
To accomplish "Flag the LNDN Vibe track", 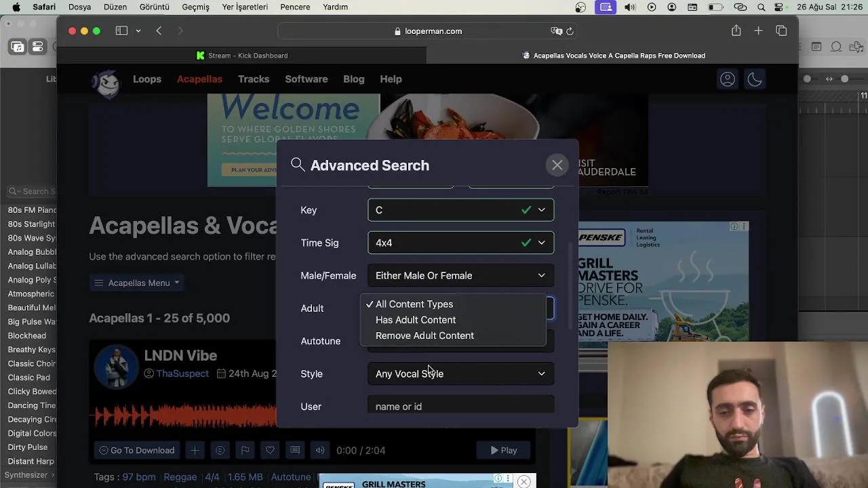I will (x=245, y=451).
